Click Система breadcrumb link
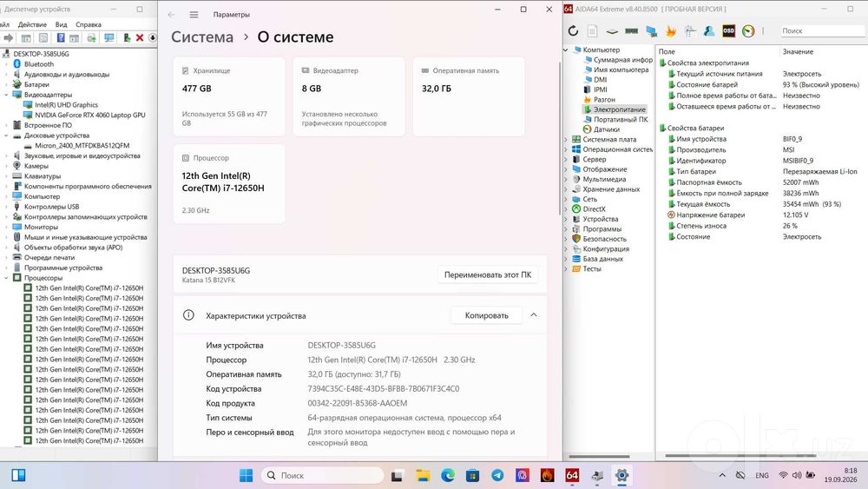868x489 pixels. click(202, 37)
